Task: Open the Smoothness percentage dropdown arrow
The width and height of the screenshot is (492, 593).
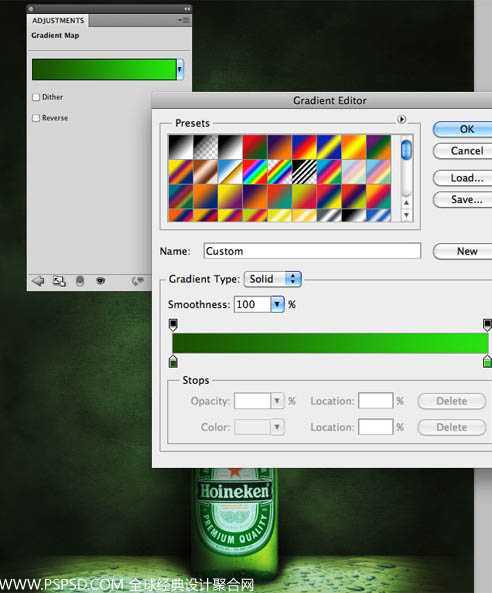Action: tap(277, 304)
